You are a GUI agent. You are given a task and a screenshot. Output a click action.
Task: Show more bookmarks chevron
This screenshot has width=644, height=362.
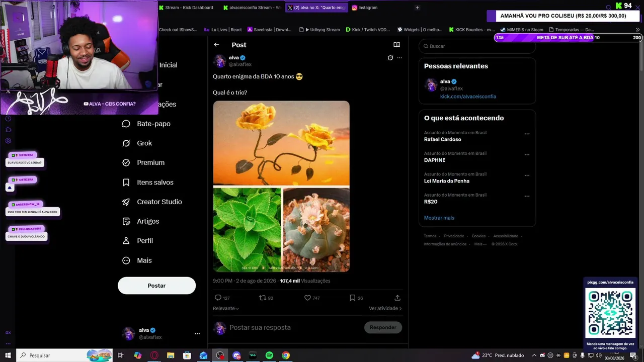[x=638, y=30]
